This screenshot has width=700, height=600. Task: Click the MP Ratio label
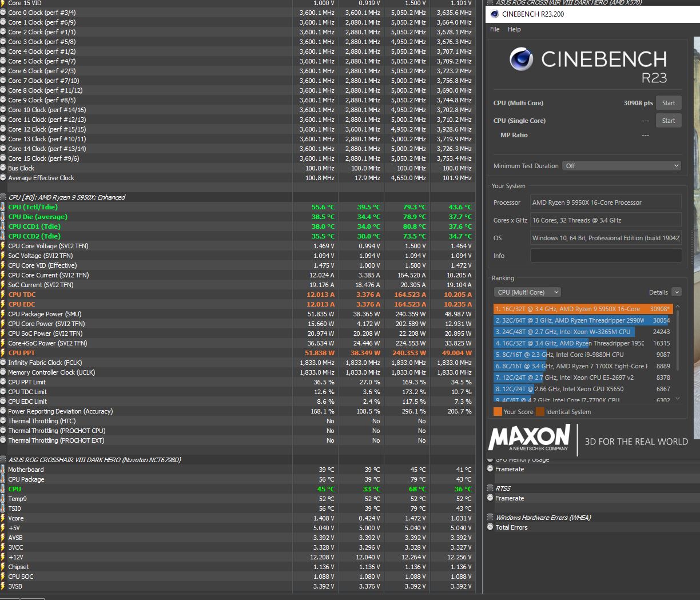[514, 135]
